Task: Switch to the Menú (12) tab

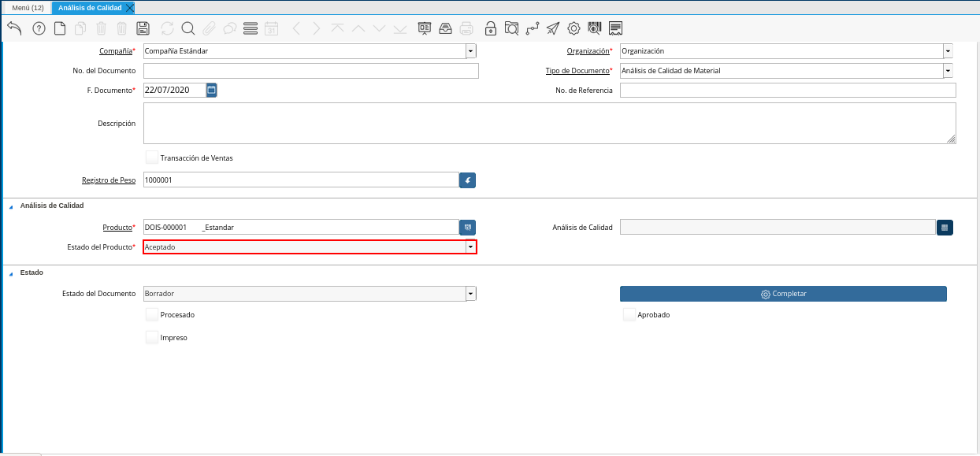Action: click(28, 7)
